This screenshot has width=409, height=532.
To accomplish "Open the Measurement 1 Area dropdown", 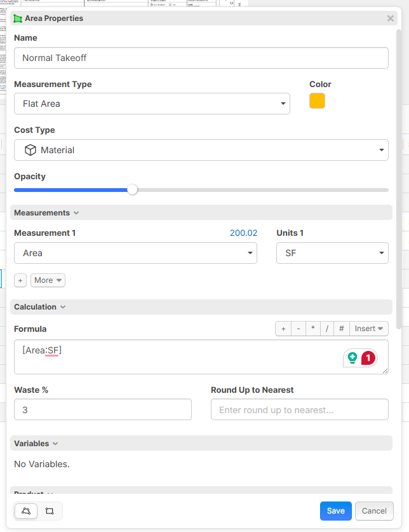I will click(135, 253).
